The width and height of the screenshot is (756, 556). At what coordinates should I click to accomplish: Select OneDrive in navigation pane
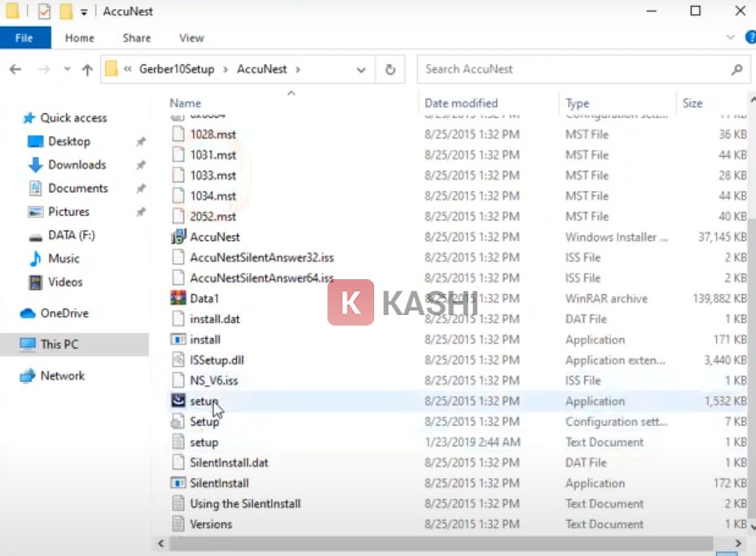64,313
